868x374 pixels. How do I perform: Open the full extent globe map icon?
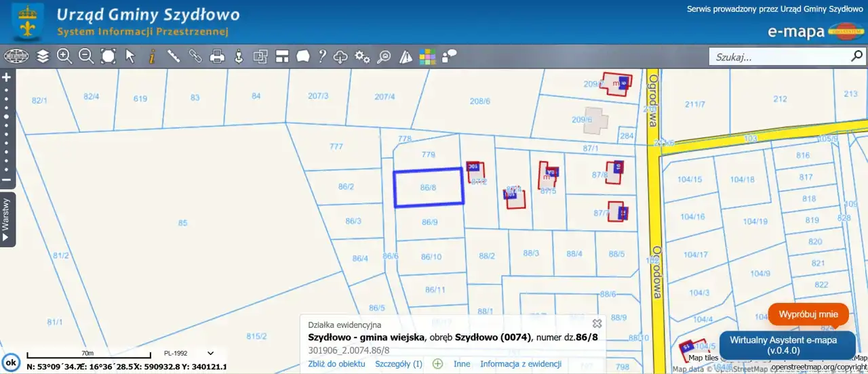point(16,56)
